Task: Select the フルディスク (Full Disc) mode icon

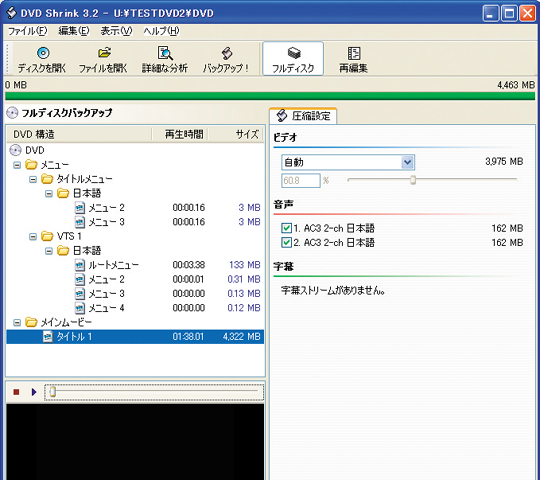Action: (293, 53)
